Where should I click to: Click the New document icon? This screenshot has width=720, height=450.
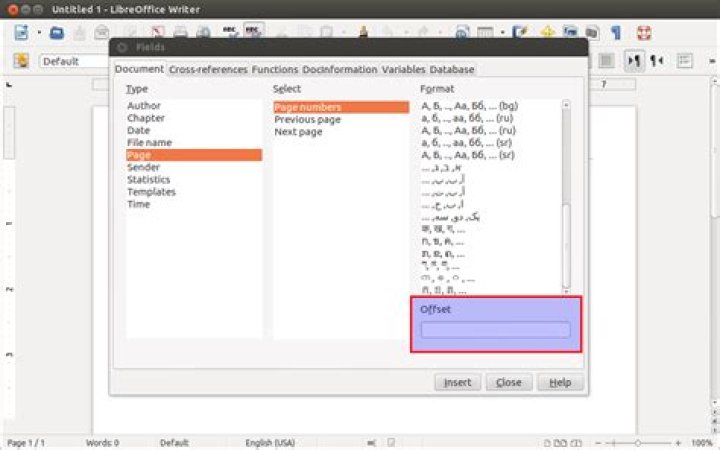(x=22, y=33)
